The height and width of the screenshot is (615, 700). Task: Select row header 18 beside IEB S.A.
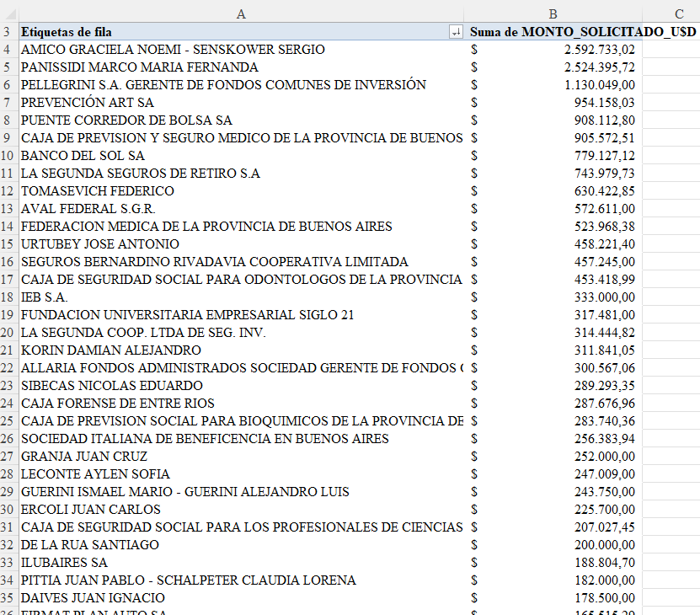8,297
